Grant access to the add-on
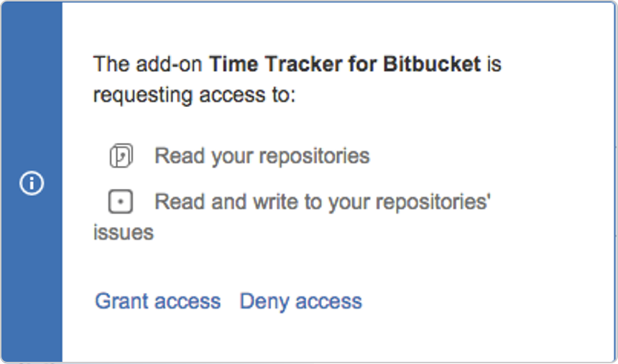This screenshot has width=618, height=364. tap(157, 302)
